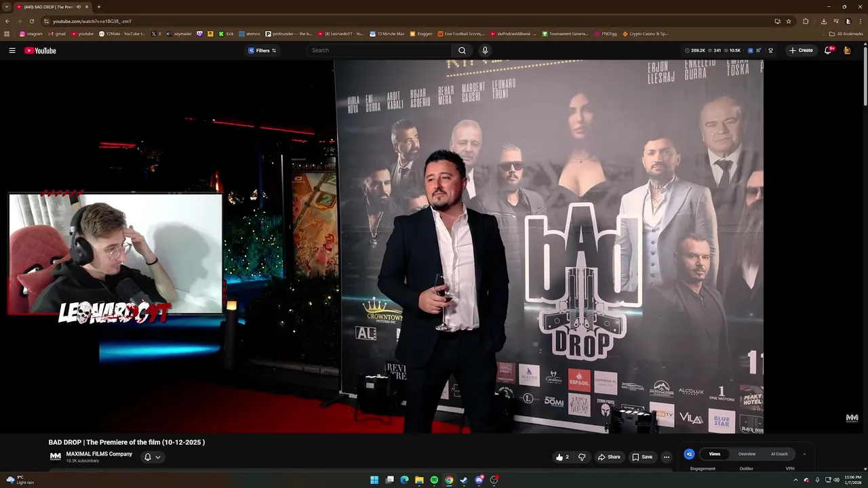Open the taskbar clock and date
This screenshot has width=868, height=488.
852,480
